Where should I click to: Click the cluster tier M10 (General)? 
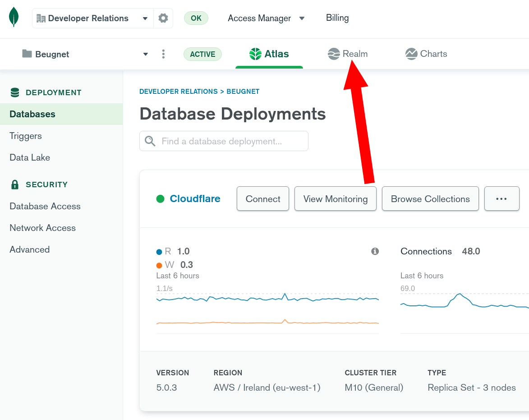374,388
